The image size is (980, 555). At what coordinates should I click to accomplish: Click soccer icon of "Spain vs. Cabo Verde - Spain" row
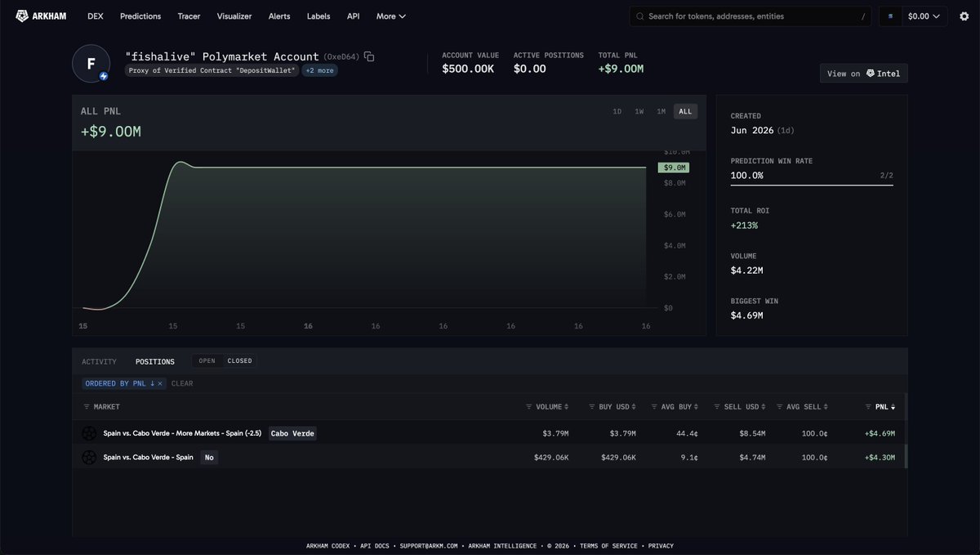(89, 457)
